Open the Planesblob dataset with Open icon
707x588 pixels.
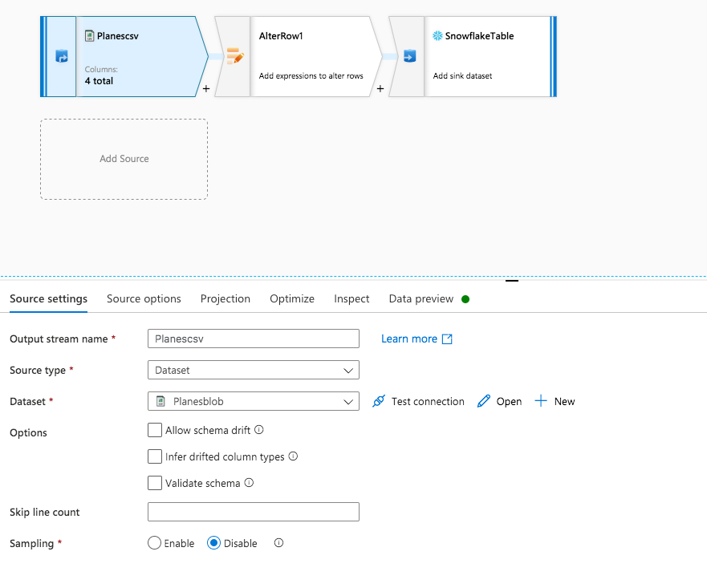click(x=482, y=401)
